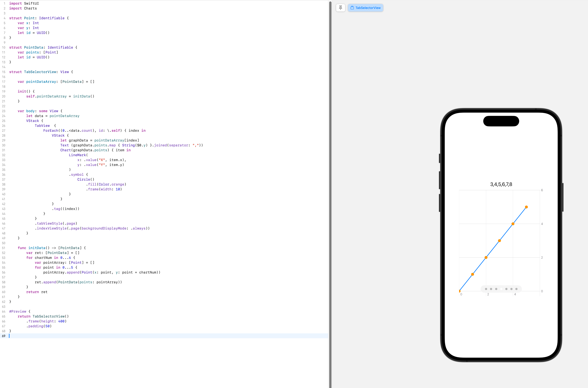Click the "var y: Int" line

[28, 28]
